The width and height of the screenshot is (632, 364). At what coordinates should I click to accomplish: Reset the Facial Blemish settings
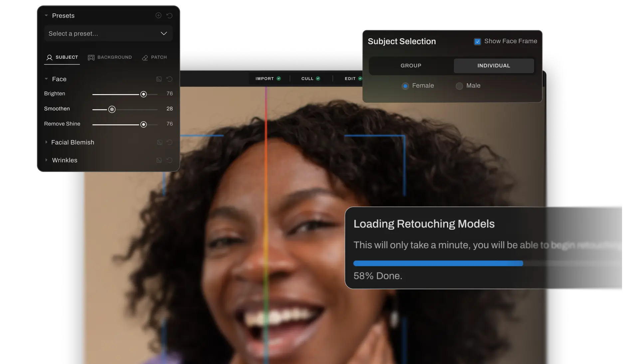coord(169,142)
